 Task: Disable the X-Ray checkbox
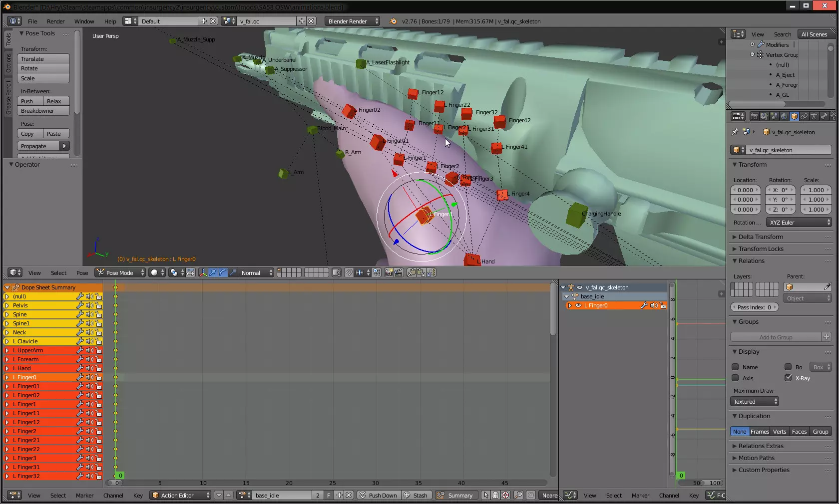click(788, 378)
